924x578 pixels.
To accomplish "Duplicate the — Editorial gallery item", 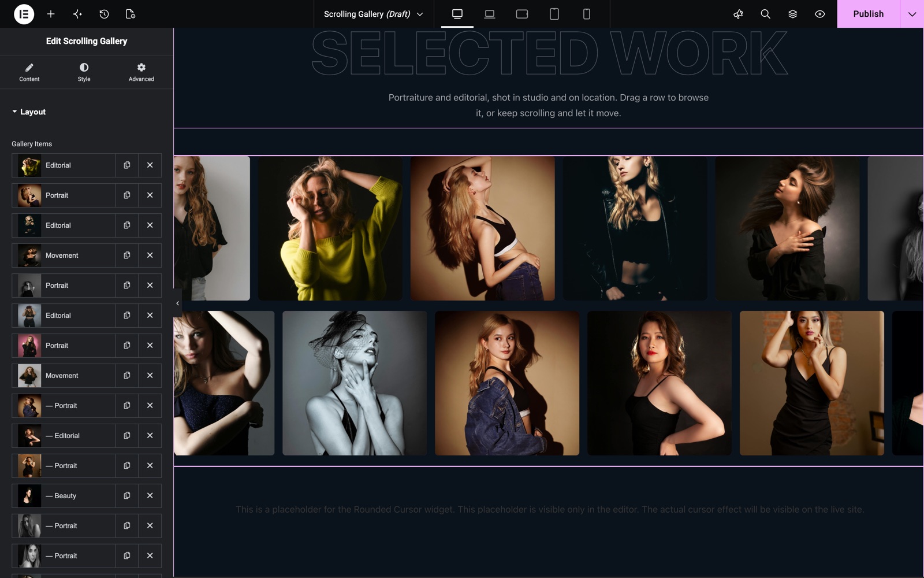I will click(x=126, y=436).
